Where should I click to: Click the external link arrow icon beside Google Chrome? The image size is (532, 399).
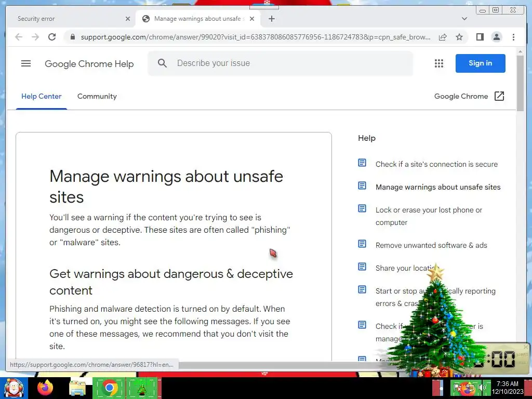(499, 96)
